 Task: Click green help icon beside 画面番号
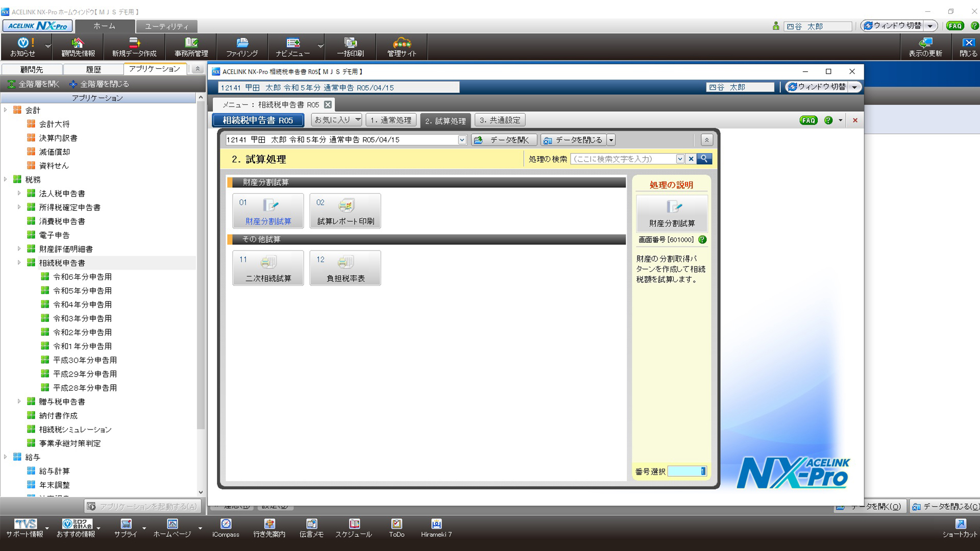pyautogui.click(x=702, y=240)
